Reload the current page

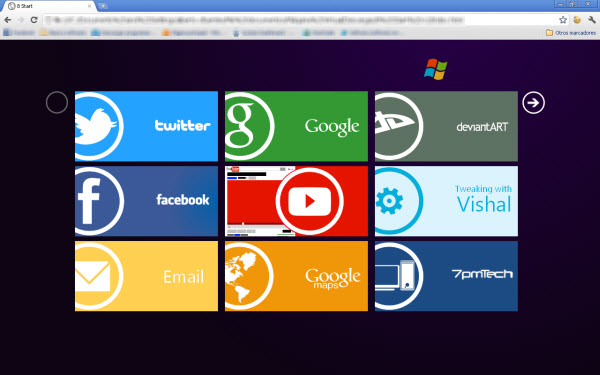34,20
